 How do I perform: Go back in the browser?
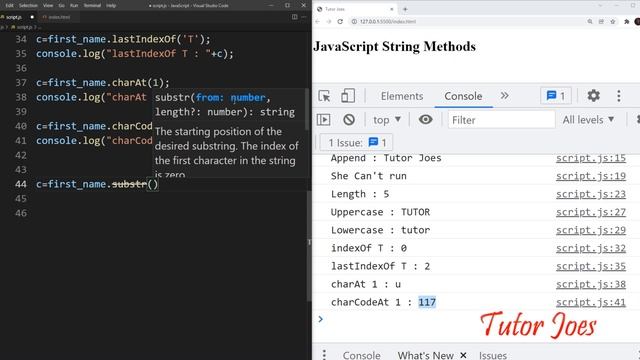[x=317, y=22]
